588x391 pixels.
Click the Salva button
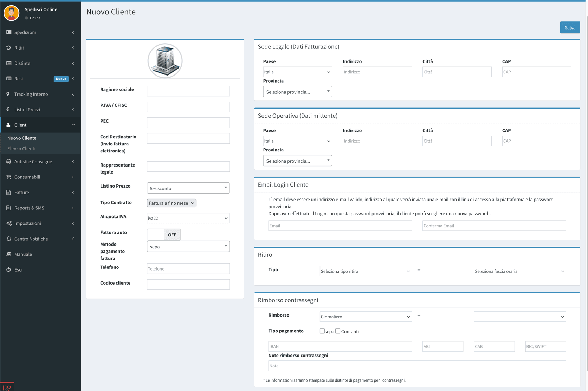pyautogui.click(x=570, y=27)
